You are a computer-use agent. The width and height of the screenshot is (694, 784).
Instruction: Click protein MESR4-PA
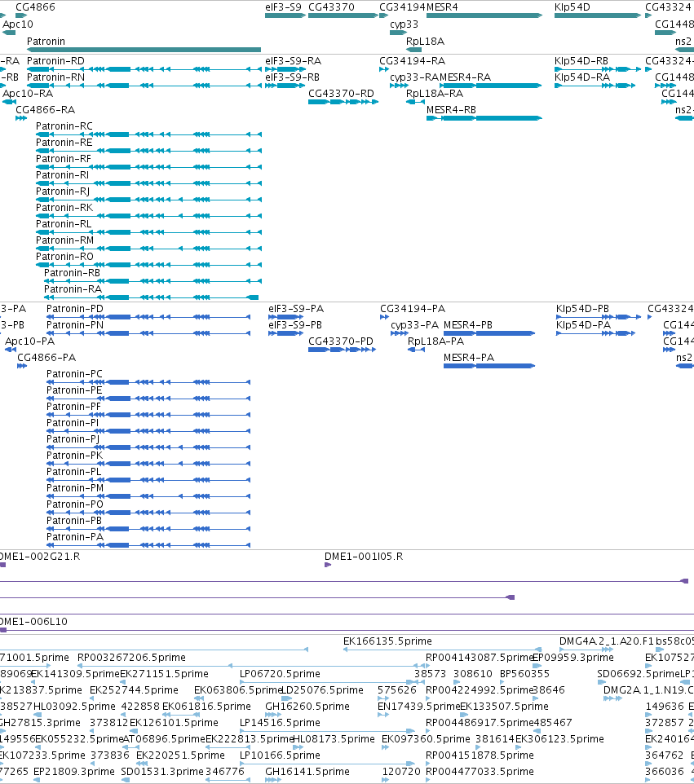click(489, 366)
